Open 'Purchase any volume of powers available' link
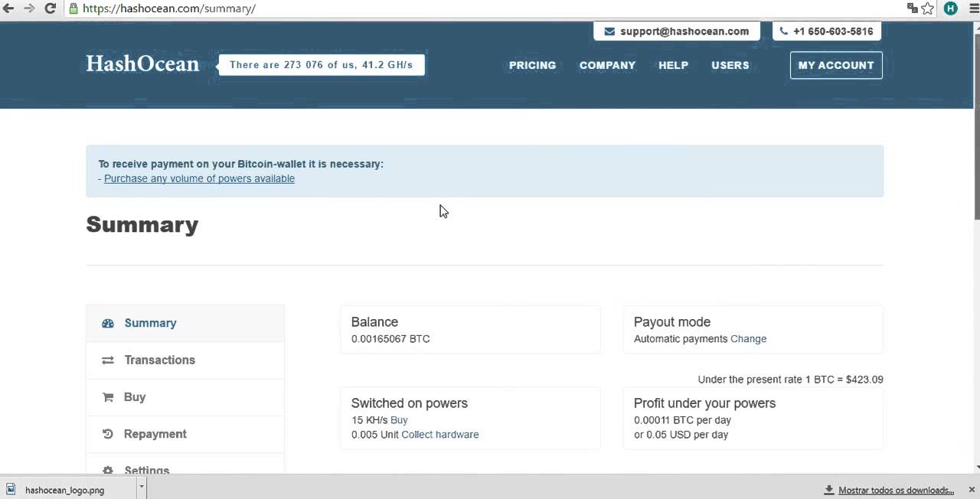This screenshot has height=499, width=980. 199,178
